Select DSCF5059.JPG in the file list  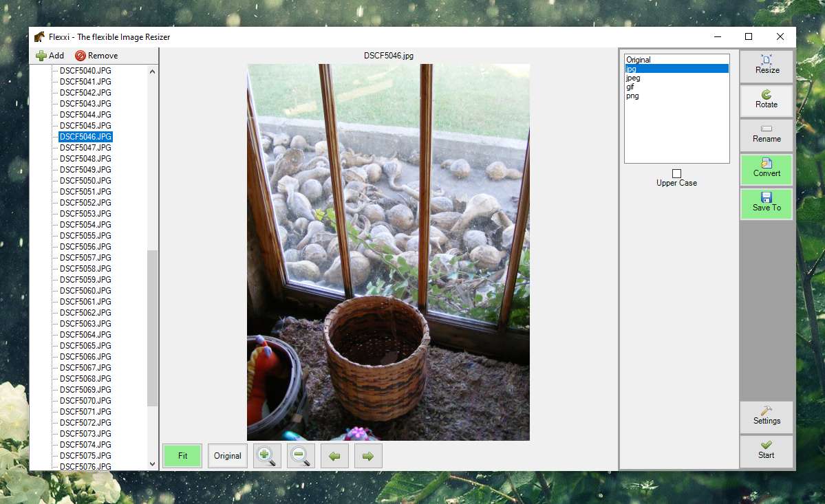(85, 280)
